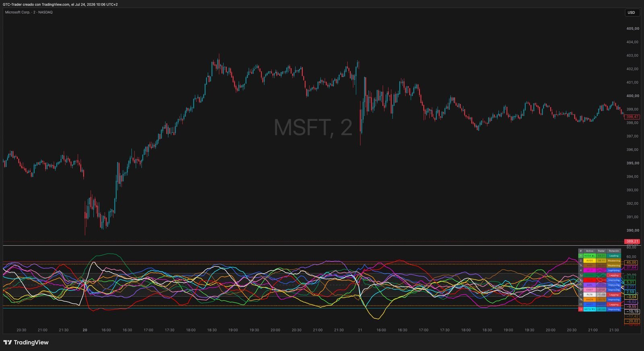
Task: Open the USD currency selector
Action: tap(632, 12)
